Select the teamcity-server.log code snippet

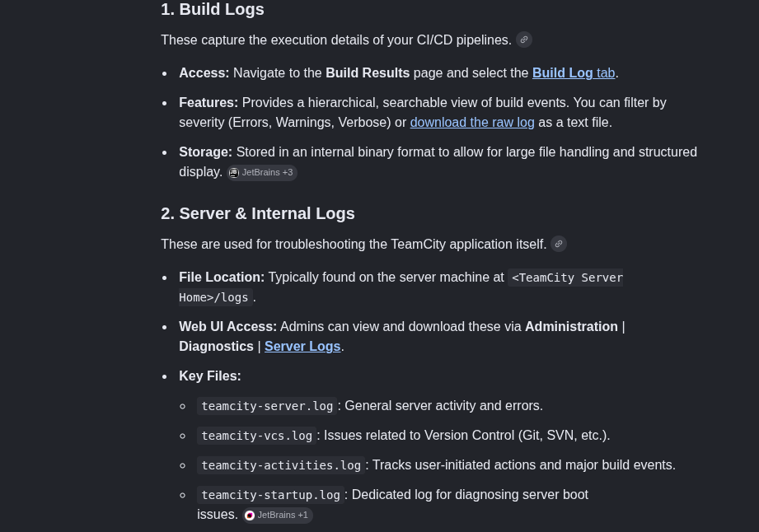coord(267,406)
